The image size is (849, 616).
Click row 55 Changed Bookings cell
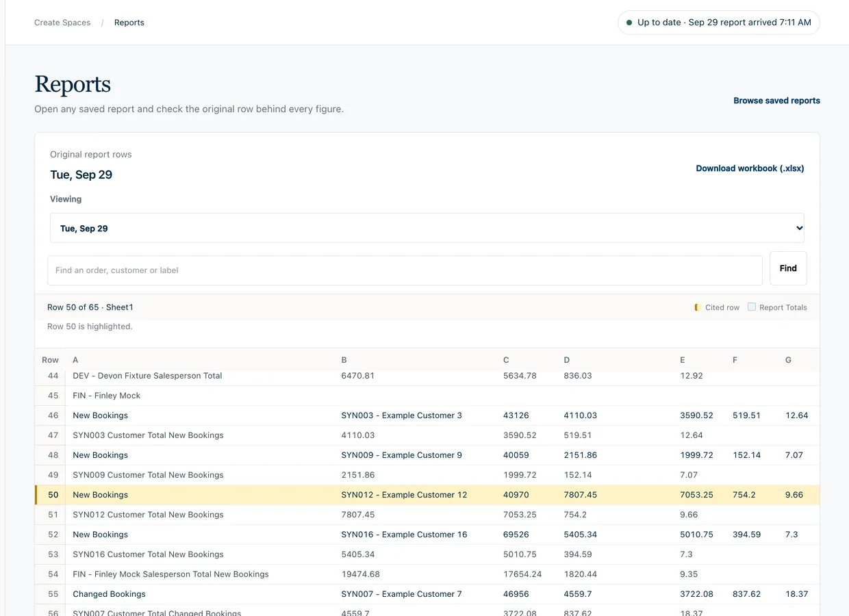110,594
